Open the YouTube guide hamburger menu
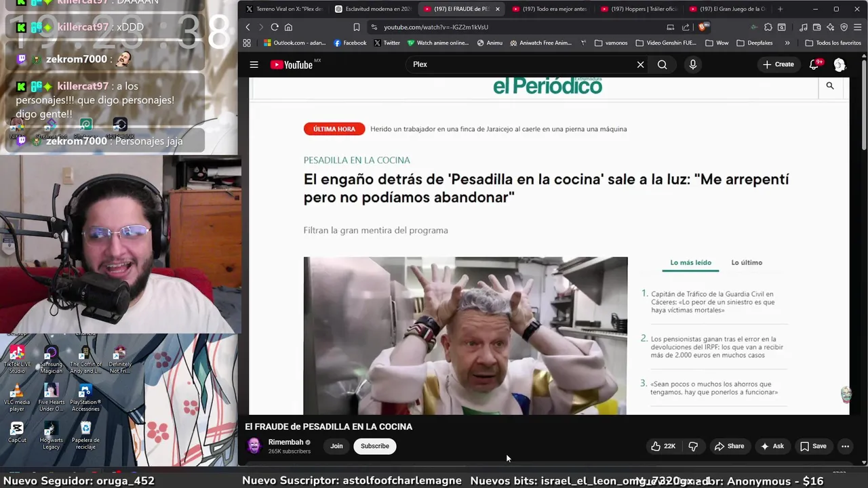 click(254, 64)
